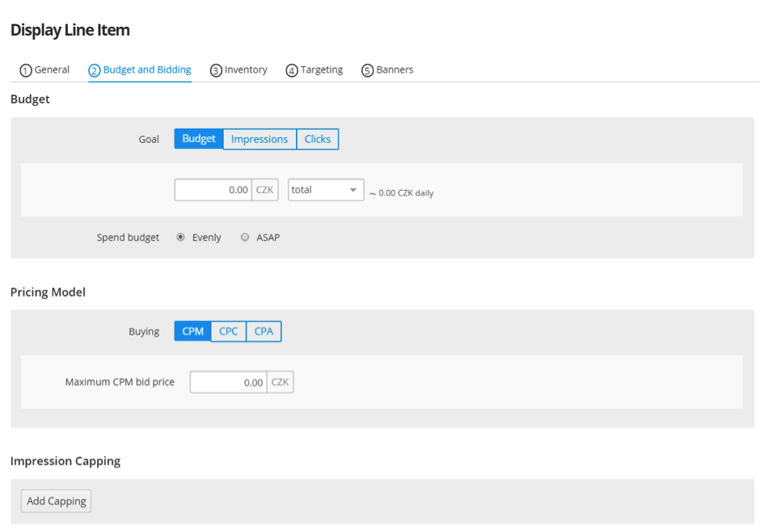Choose CPA buying model
Image resolution: width=760 pixels, height=532 pixels.
[x=264, y=331]
